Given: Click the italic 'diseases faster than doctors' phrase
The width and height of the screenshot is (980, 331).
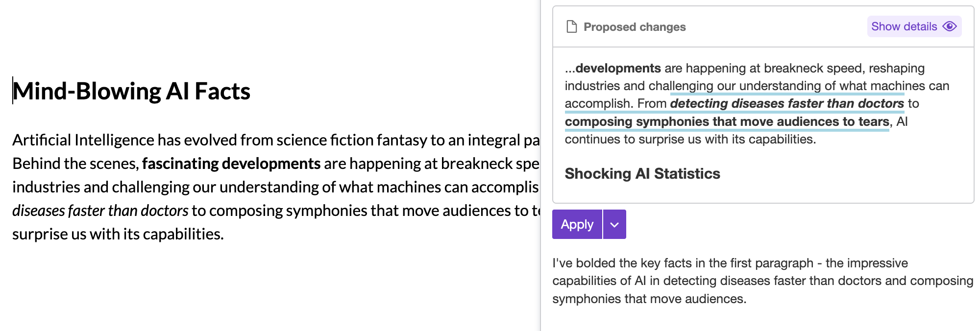Looking at the screenshot, I should pyautogui.click(x=99, y=210).
